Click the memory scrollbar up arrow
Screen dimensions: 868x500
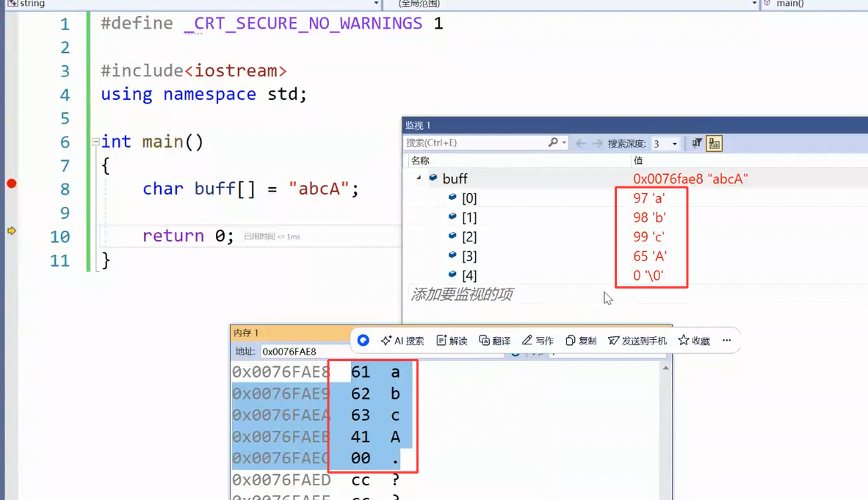pyautogui.click(x=666, y=368)
